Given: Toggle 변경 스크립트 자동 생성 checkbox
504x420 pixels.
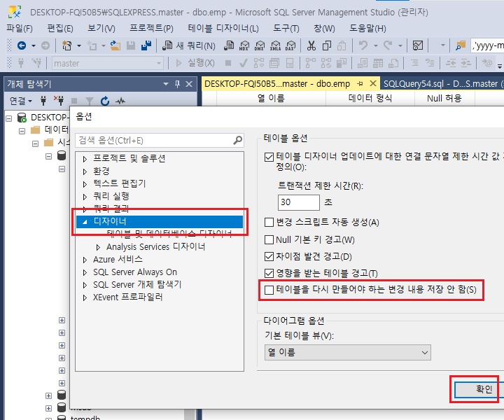Looking at the screenshot, I should pyautogui.click(x=269, y=223).
